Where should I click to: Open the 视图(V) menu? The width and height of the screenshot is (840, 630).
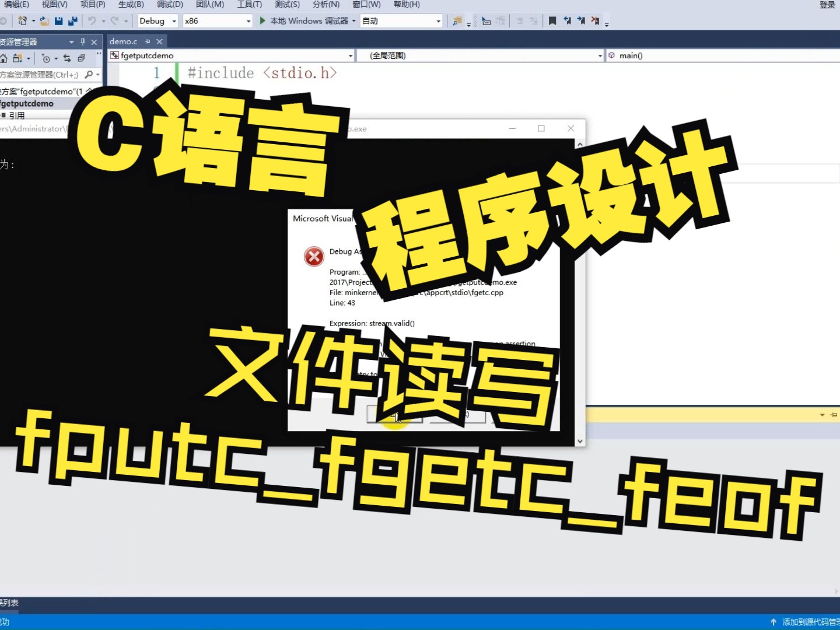[54, 4]
